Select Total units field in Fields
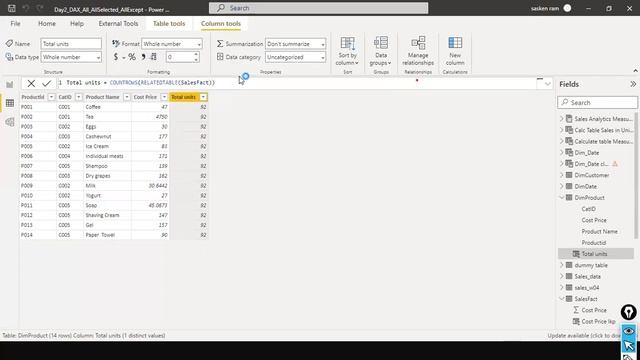Image resolution: width=640 pixels, height=360 pixels. click(x=596, y=254)
